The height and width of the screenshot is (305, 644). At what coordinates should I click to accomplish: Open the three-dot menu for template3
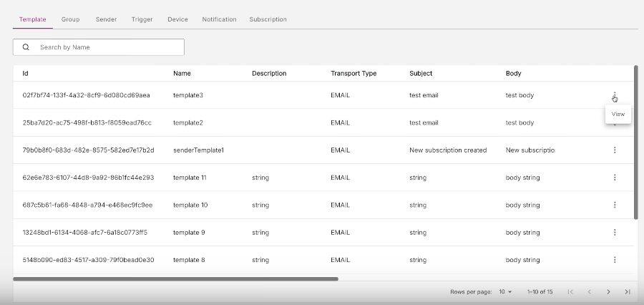pyautogui.click(x=615, y=95)
